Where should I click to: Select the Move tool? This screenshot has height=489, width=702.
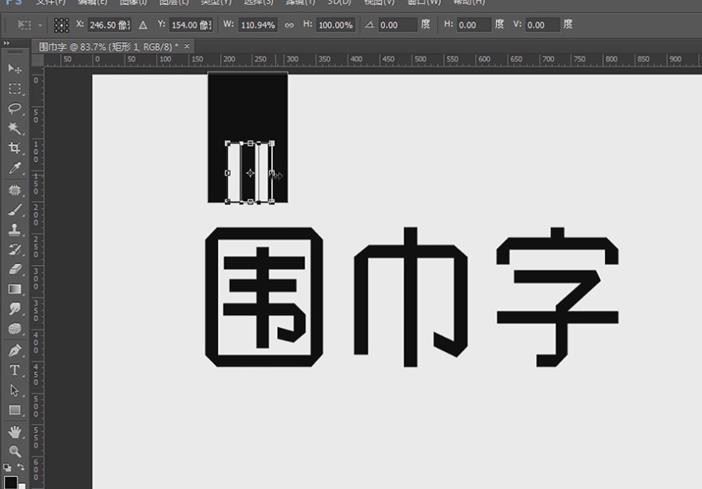(x=14, y=69)
